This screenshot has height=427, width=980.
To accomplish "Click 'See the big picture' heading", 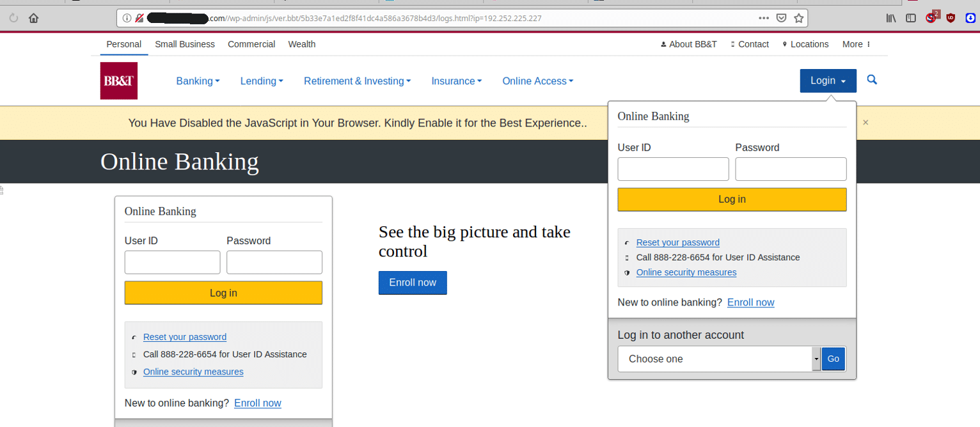I will 474,241.
